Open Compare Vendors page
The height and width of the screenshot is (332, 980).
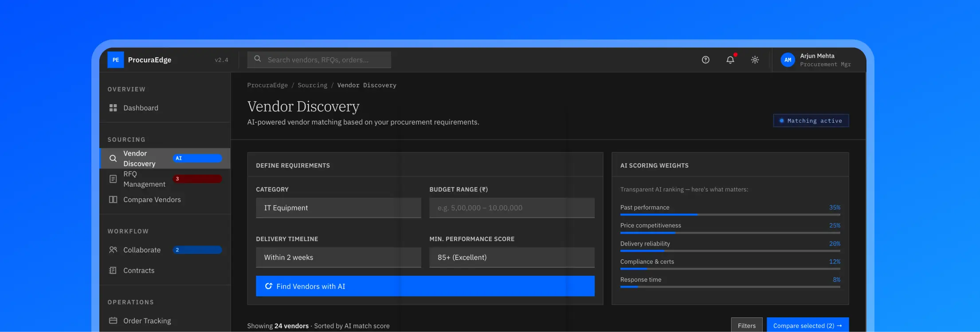click(x=165, y=199)
